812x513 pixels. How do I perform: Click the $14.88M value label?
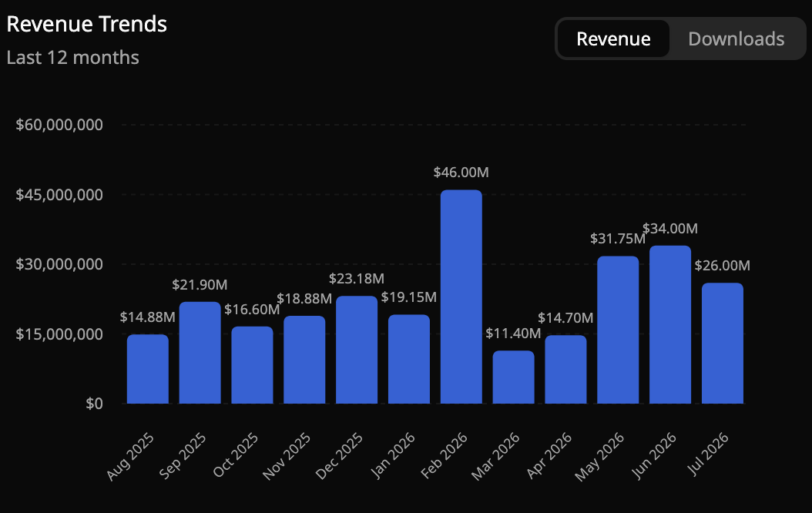tap(148, 317)
